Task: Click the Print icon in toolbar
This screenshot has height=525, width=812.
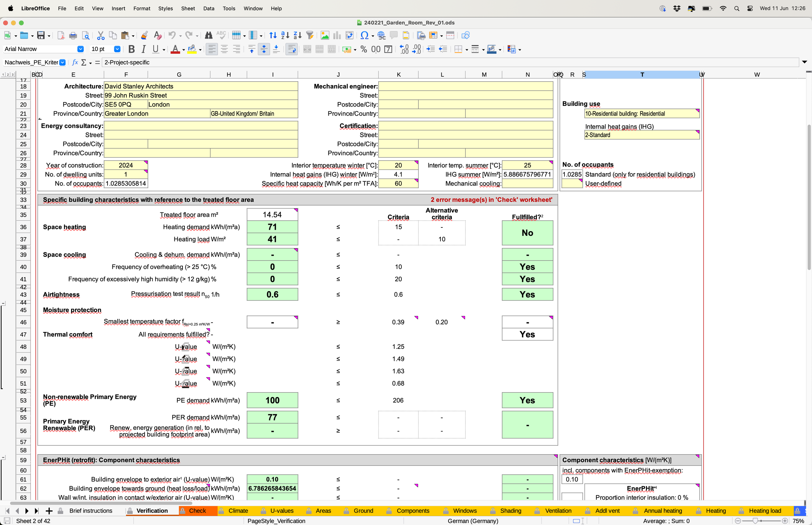Action: point(73,35)
